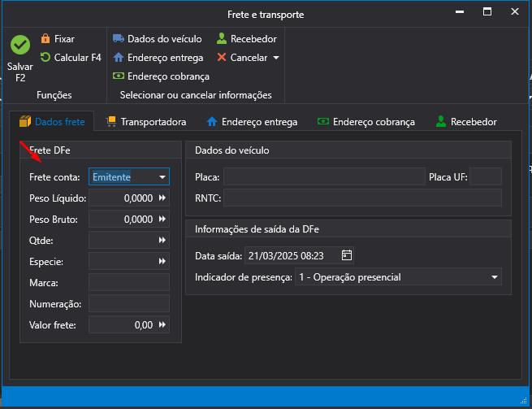Click the Dados do veículo ribbon button
This screenshot has width=532, height=409.
(x=157, y=39)
